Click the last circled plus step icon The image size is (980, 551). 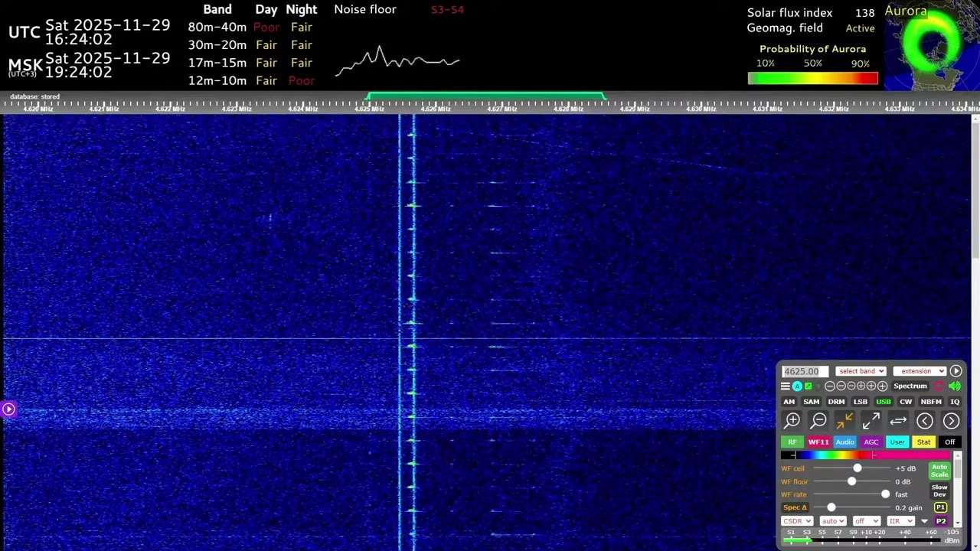882,386
